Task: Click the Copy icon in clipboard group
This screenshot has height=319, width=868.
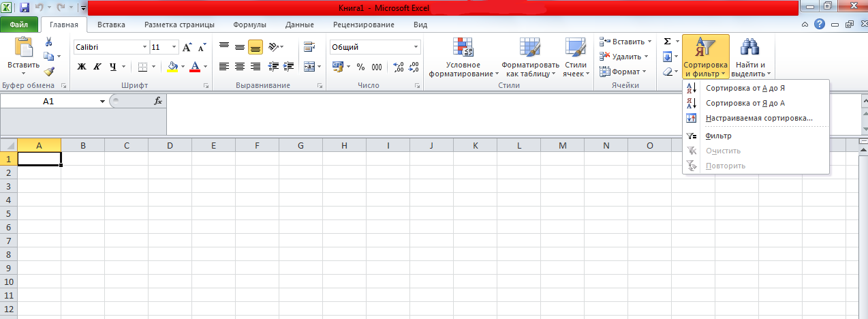Action: [48, 57]
